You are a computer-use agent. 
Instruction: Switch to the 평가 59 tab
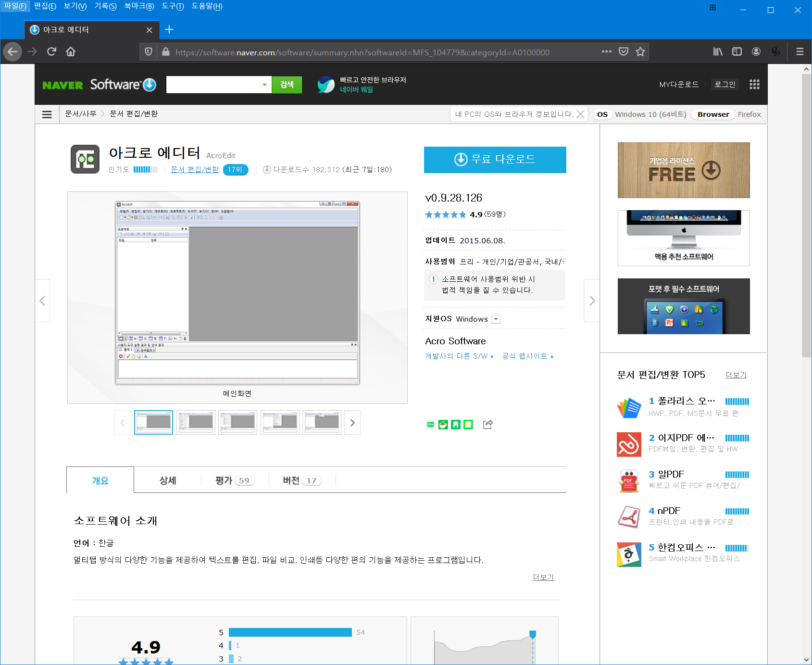(x=235, y=480)
